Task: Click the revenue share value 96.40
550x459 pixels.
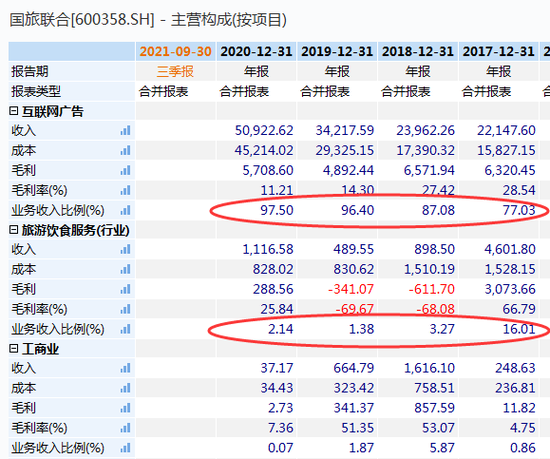Action: point(357,210)
